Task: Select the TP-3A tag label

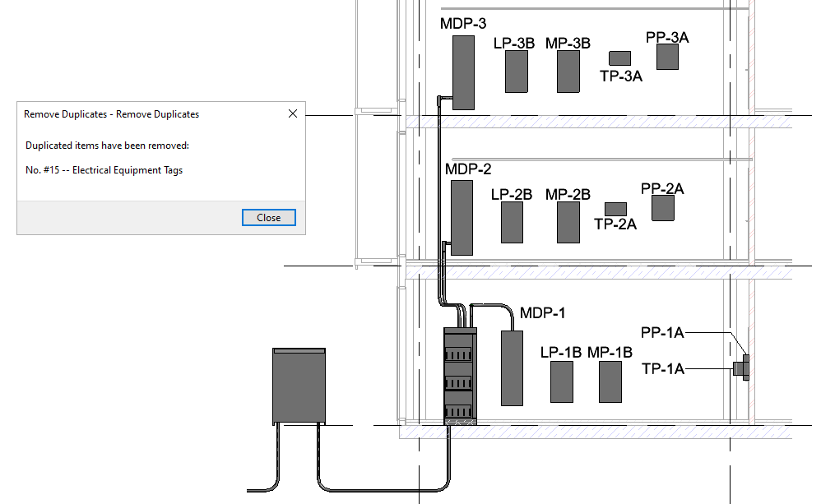Action: point(621,76)
